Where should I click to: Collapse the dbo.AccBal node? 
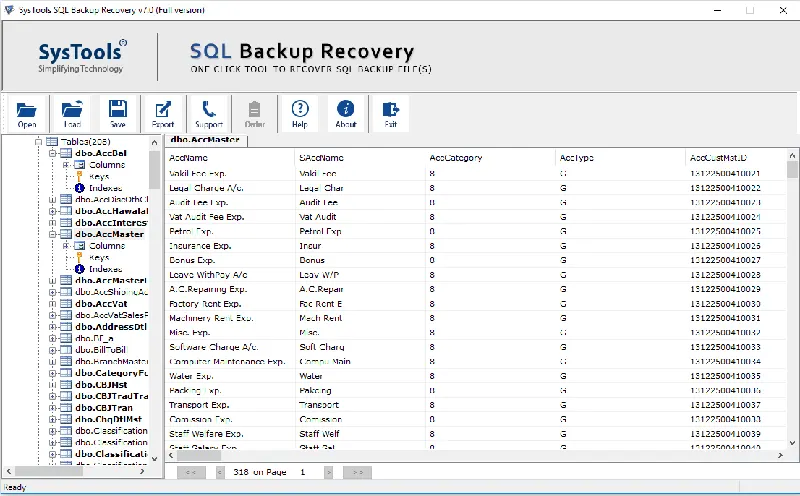(52, 153)
